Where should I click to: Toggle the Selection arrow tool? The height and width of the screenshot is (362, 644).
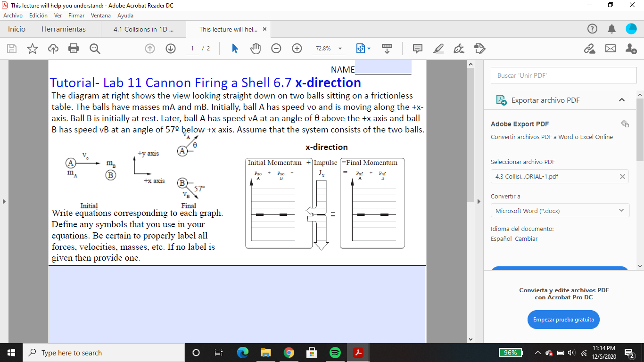pyautogui.click(x=234, y=49)
